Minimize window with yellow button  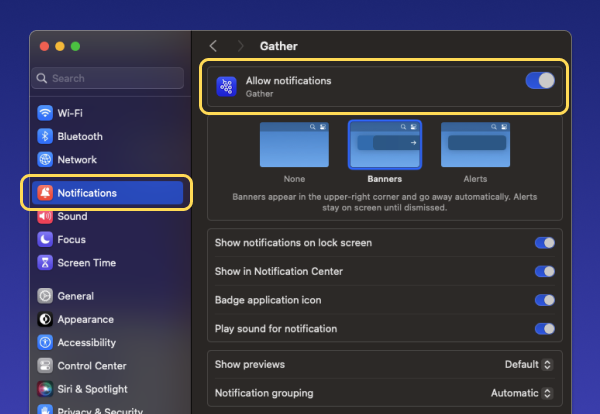tap(60, 46)
